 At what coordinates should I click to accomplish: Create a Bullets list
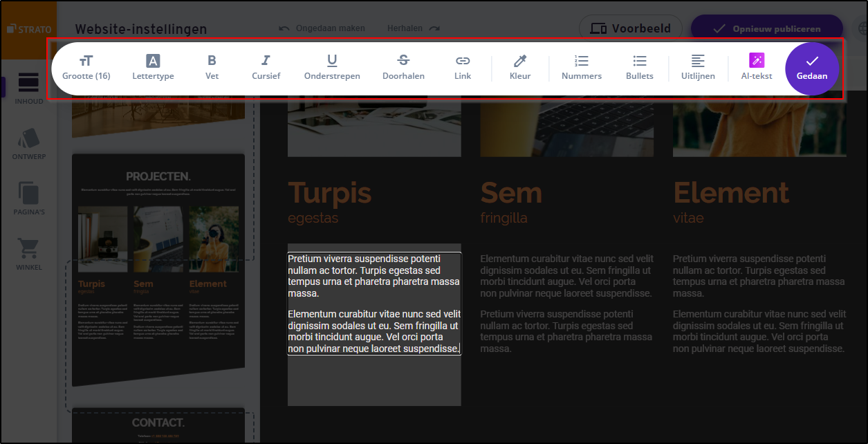coord(640,68)
